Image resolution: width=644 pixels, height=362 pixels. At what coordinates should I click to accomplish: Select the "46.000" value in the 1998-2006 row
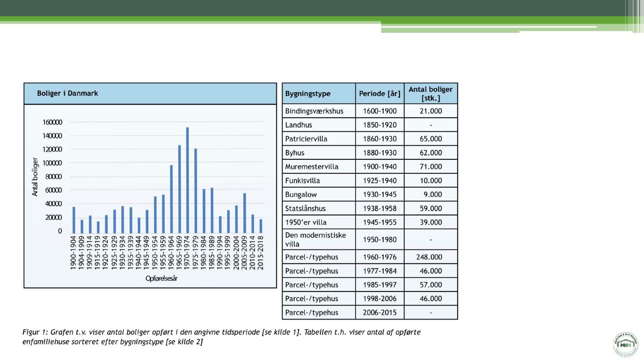click(x=430, y=299)
